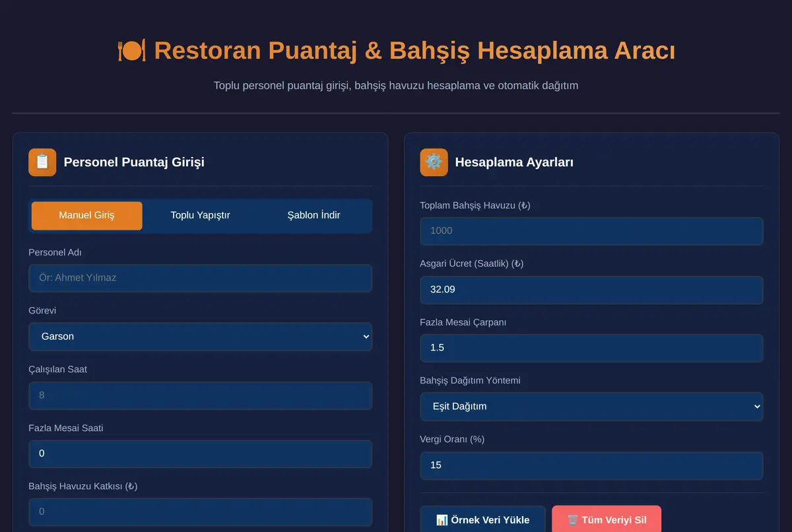Click the Çalışılan Saat input field

tap(200, 395)
